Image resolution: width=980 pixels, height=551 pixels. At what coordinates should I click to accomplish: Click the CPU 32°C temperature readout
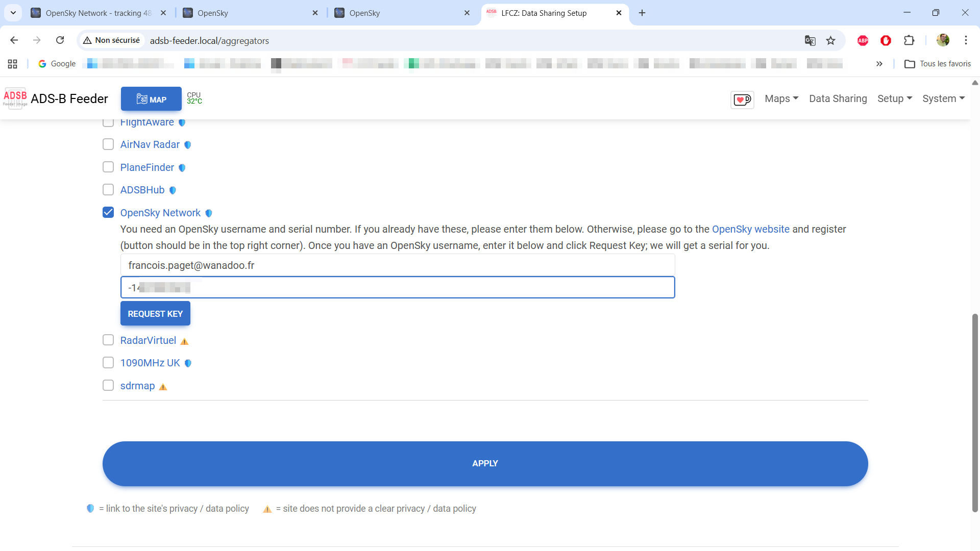pyautogui.click(x=194, y=98)
